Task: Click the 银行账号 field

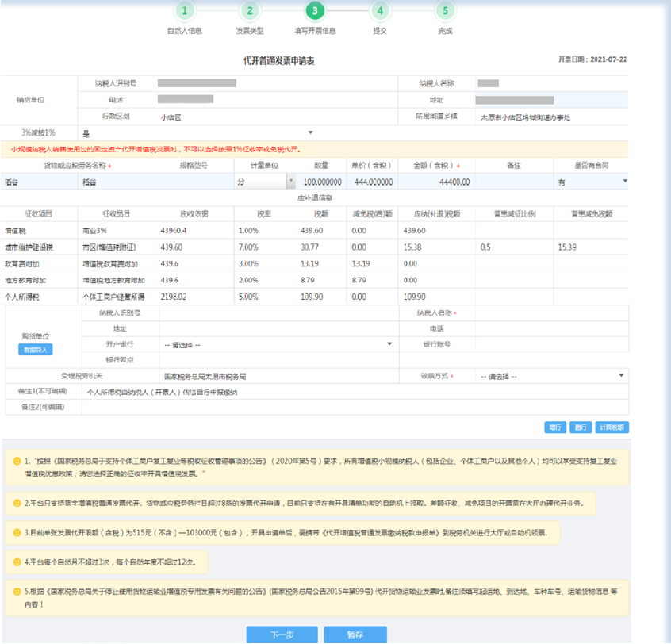Action: pos(551,344)
